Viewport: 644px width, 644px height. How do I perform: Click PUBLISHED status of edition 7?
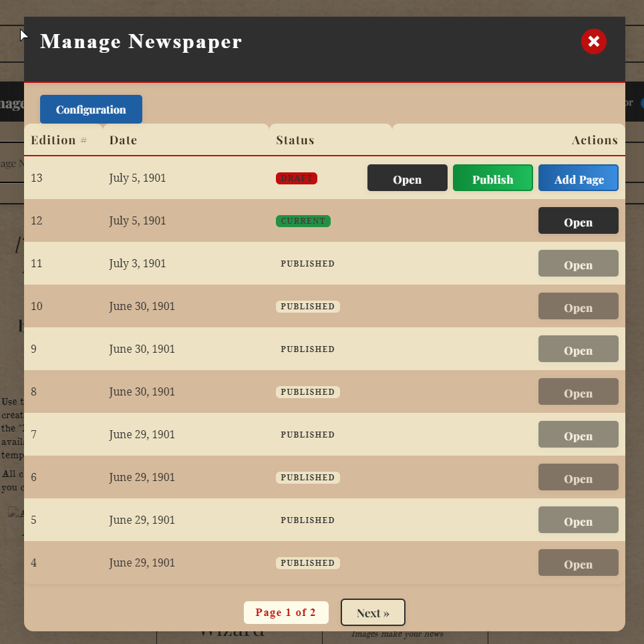pos(307,434)
